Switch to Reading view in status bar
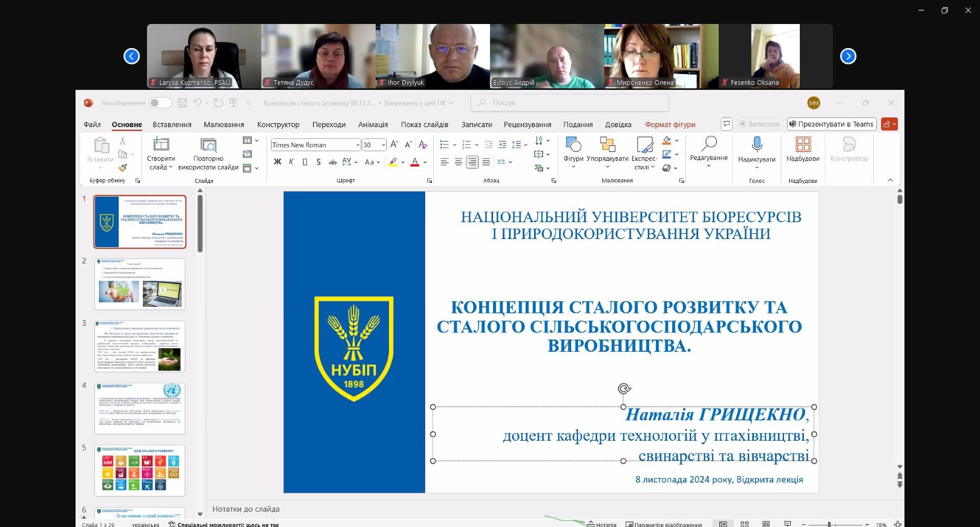Image resolution: width=980 pixels, height=527 pixels. tap(766, 524)
